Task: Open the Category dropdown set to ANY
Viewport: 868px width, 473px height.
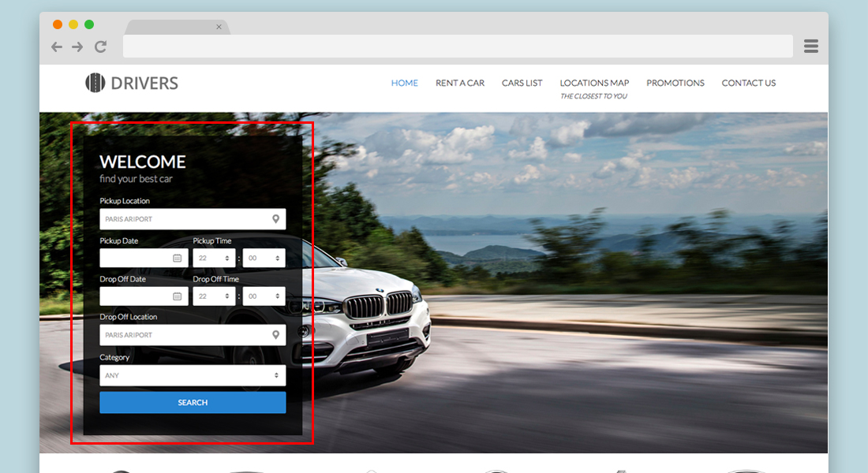Action: [x=193, y=375]
